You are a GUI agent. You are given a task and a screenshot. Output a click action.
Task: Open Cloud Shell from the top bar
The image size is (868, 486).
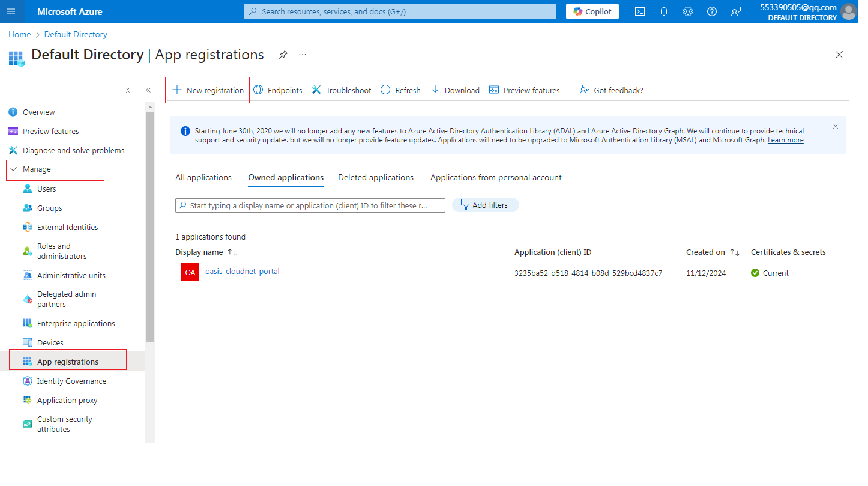640,11
